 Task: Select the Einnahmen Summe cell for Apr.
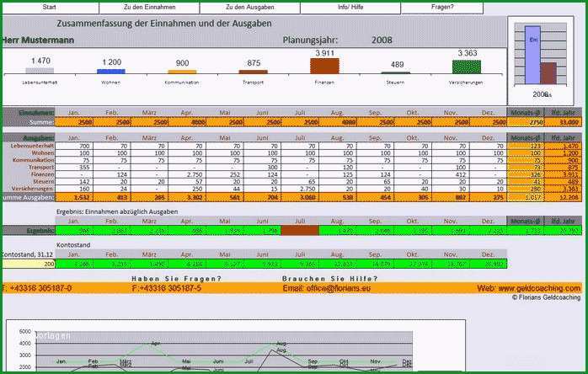(x=188, y=122)
